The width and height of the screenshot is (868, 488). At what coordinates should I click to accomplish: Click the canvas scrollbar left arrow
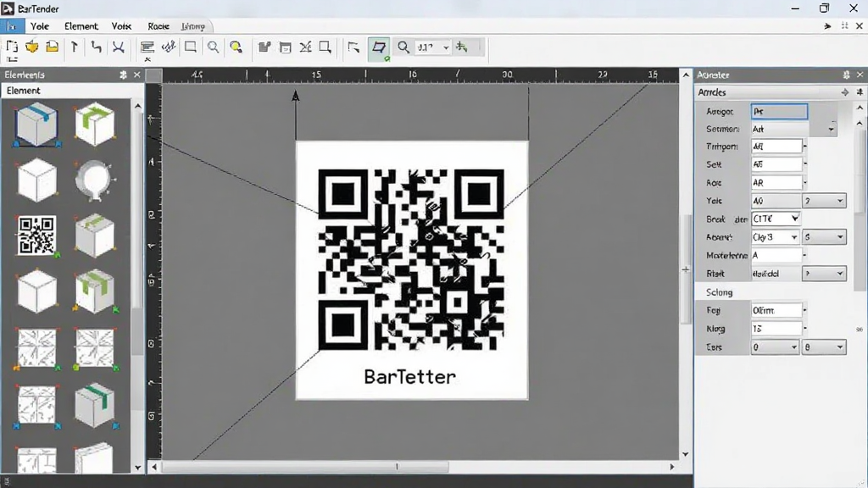[154, 467]
